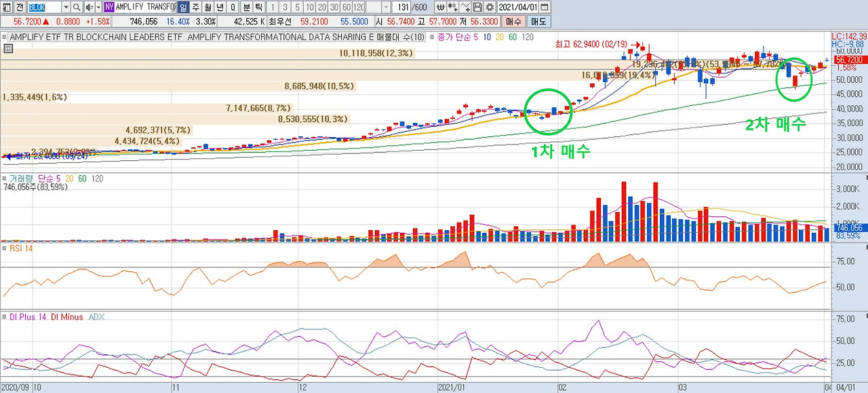
Task: Select the 분 minute chart period
Action: click(x=246, y=7)
